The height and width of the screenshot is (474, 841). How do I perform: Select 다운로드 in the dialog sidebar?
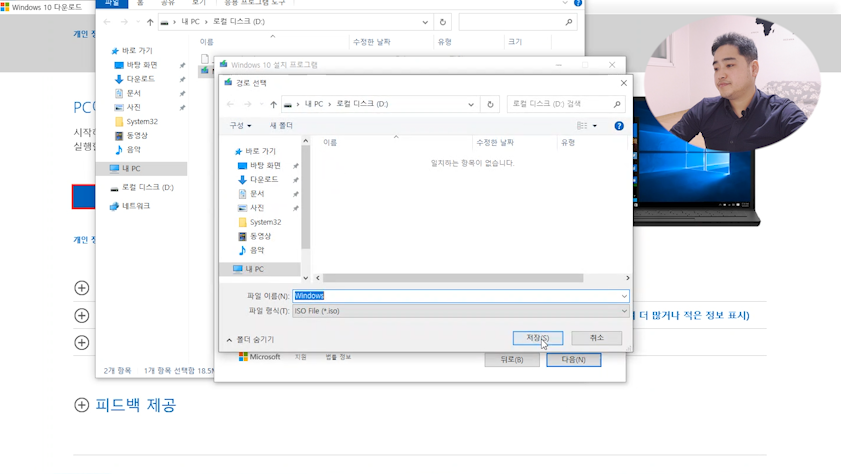[264, 179]
